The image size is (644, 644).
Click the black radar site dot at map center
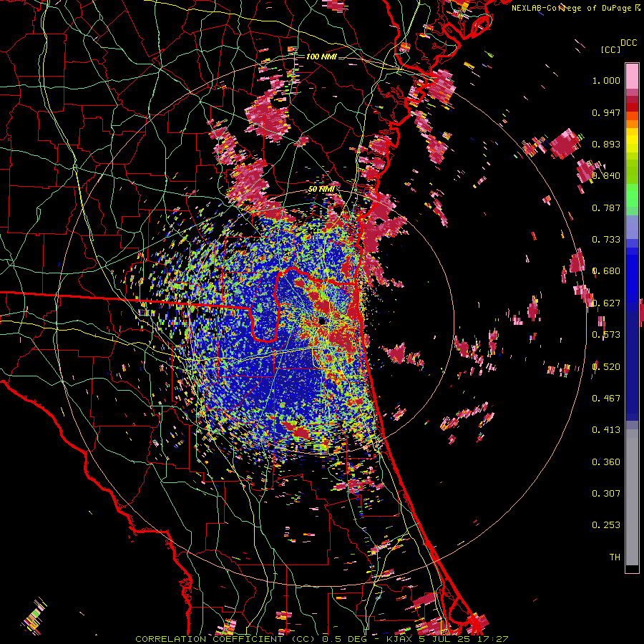click(322, 321)
